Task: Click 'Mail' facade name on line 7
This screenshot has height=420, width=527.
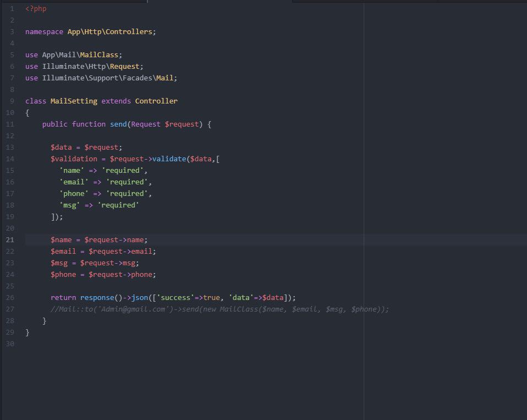Action: 164,78
